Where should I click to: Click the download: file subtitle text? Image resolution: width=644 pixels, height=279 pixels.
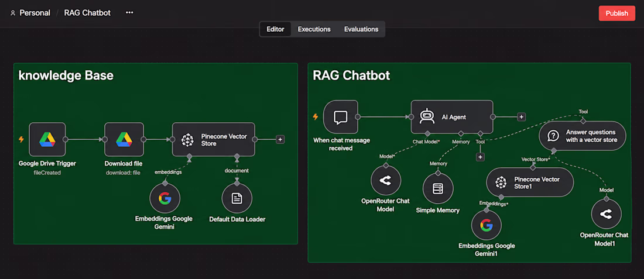(123, 173)
